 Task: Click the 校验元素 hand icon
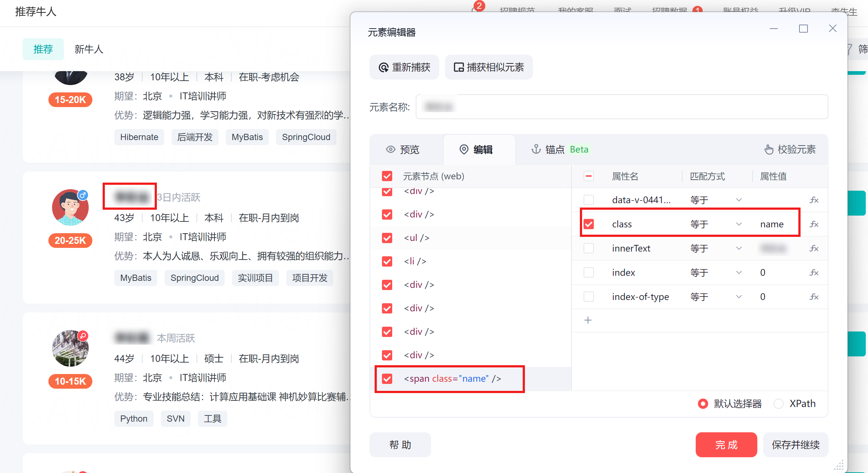click(769, 150)
